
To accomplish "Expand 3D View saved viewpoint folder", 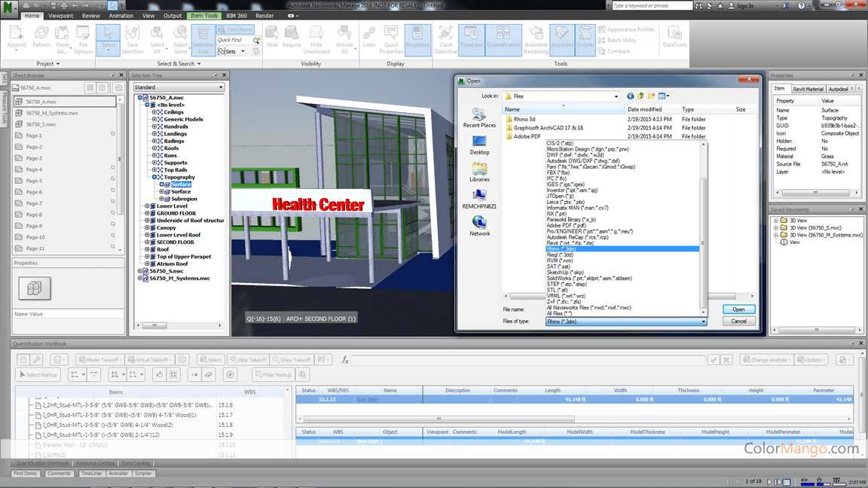I will pos(776,220).
